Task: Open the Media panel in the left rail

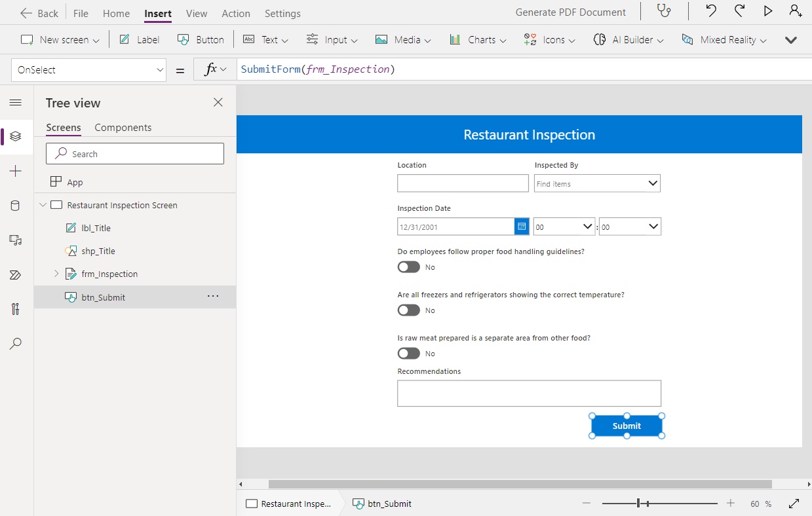Action: click(16, 240)
